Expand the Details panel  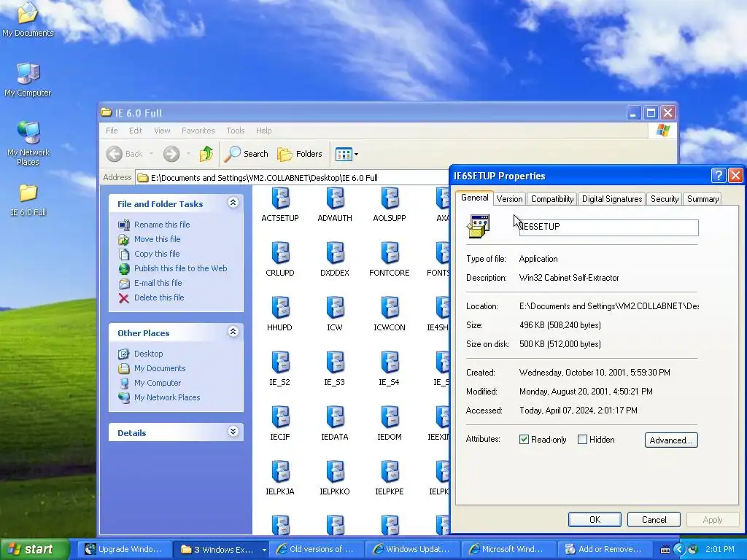[233, 432]
